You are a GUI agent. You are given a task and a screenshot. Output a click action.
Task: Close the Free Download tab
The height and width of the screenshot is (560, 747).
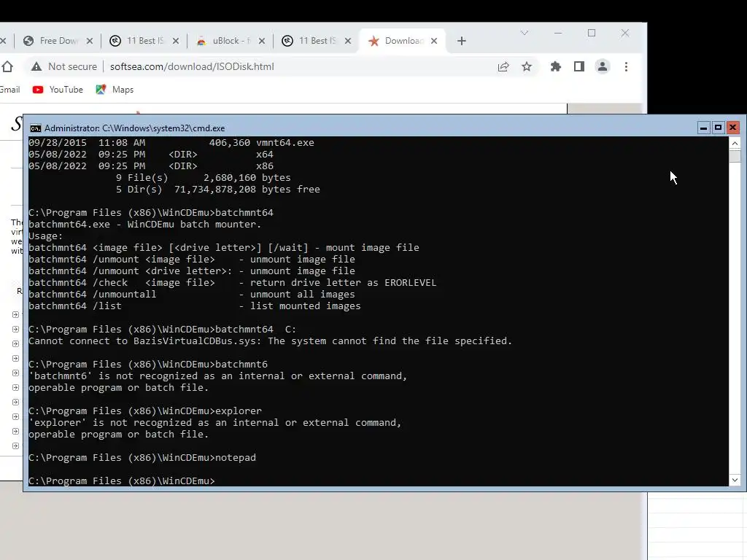click(x=90, y=41)
